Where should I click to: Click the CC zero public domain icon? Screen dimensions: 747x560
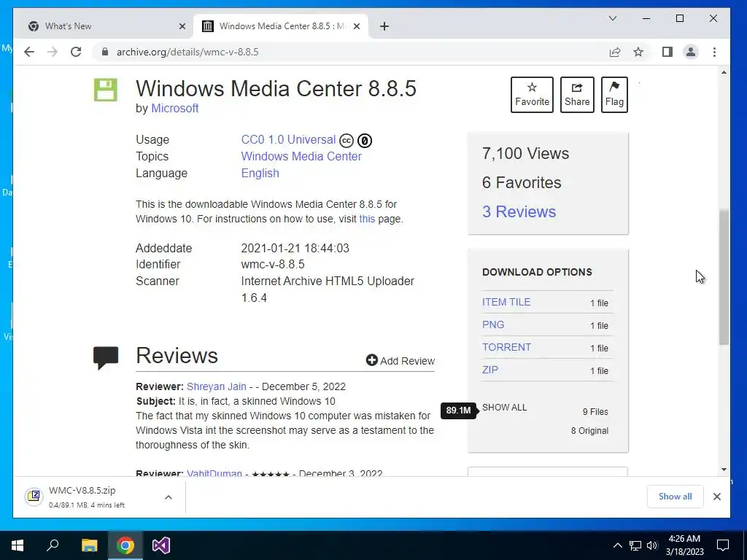pyautogui.click(x=365, y=141)
